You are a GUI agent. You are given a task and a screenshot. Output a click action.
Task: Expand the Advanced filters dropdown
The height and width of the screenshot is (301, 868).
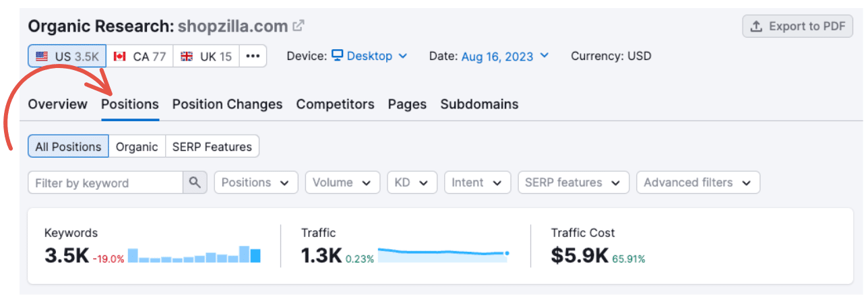coord(698,182)
